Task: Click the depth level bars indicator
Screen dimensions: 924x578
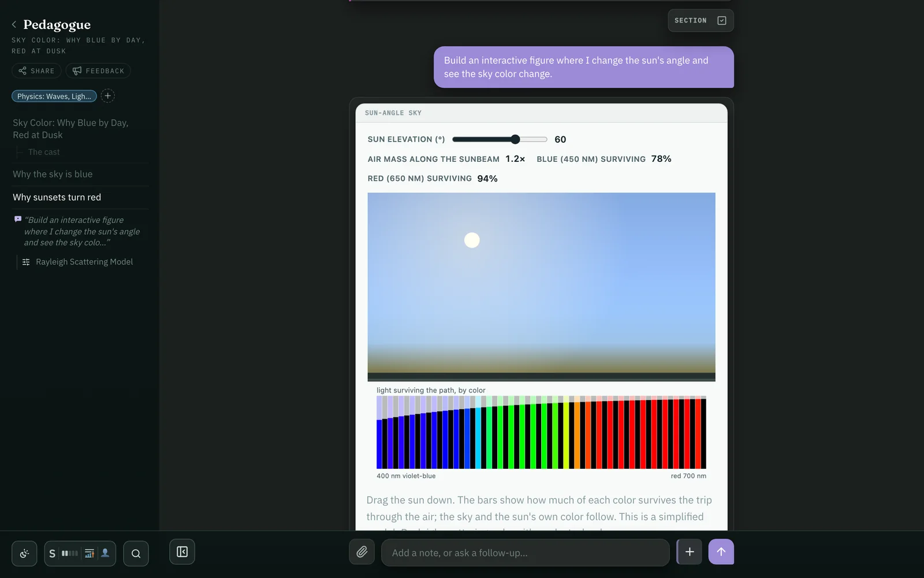Action: (x=70, y=553)
